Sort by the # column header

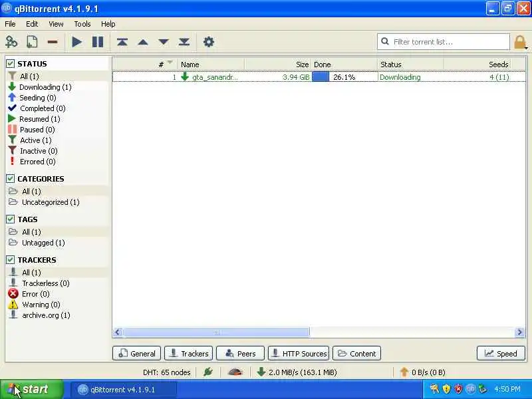(x=145, y=64)
